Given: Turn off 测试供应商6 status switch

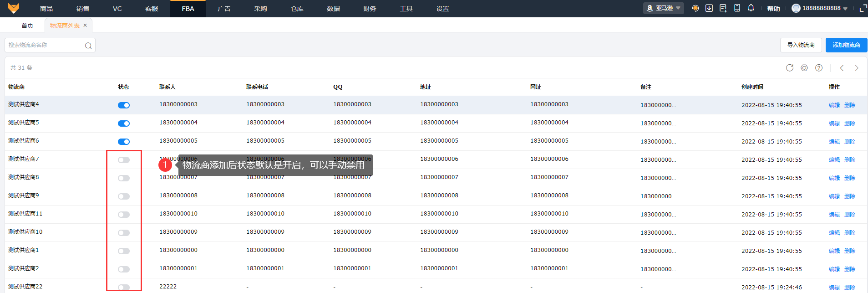Looking at the screenshot, I should (x=124, y=142).
